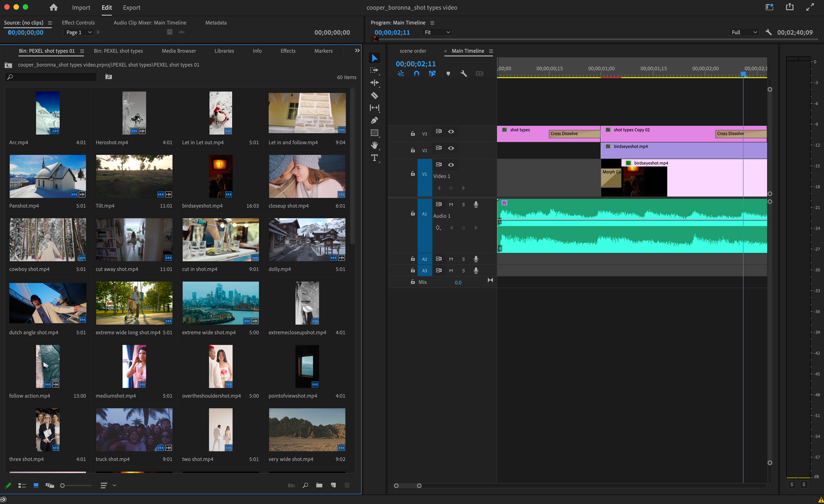824x504 pixels.
Task: Click New Bin folder button
Action: [x=319, y=486]
